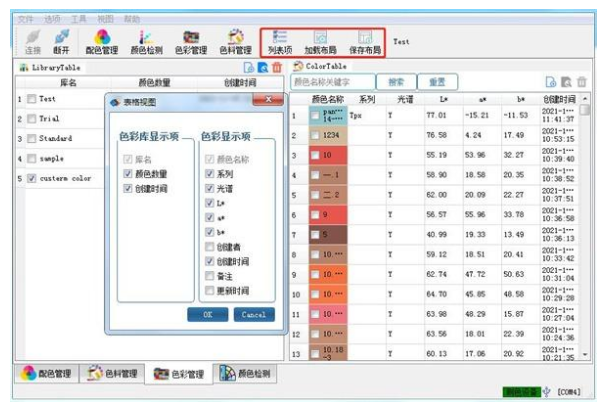Toggle 系列 checkbox in 色彩显示项
This screenshot has width=611, height=404.
pos(210,173)
